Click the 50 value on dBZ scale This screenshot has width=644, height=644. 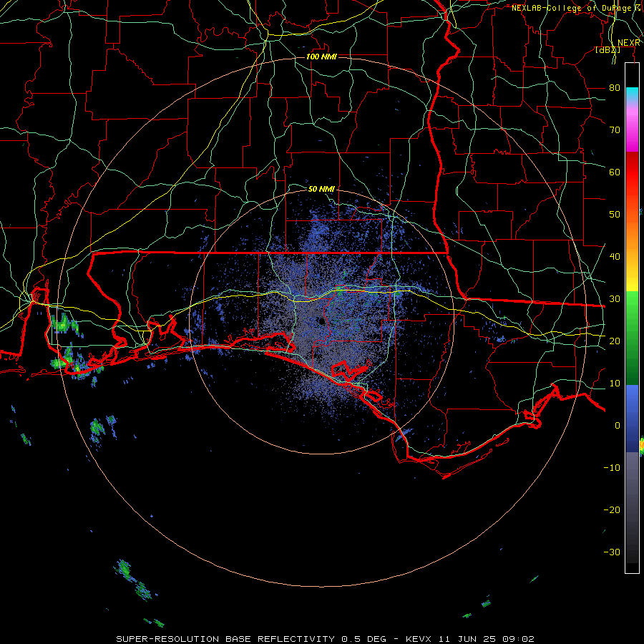(615, 215)
